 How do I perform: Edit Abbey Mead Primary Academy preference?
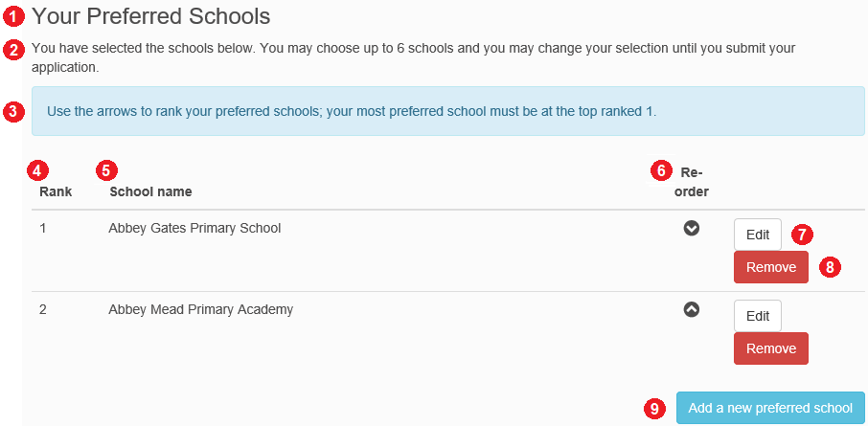[758, 316]
